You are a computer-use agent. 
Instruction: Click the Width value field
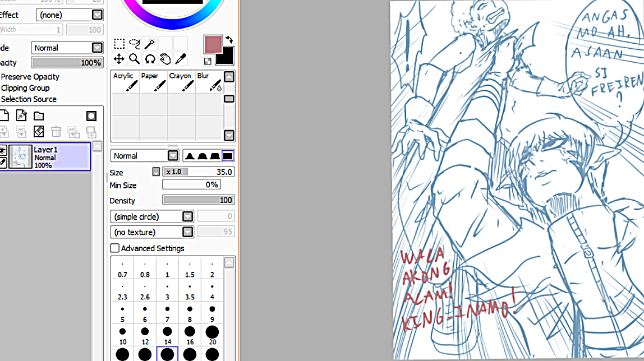(31, 30)
